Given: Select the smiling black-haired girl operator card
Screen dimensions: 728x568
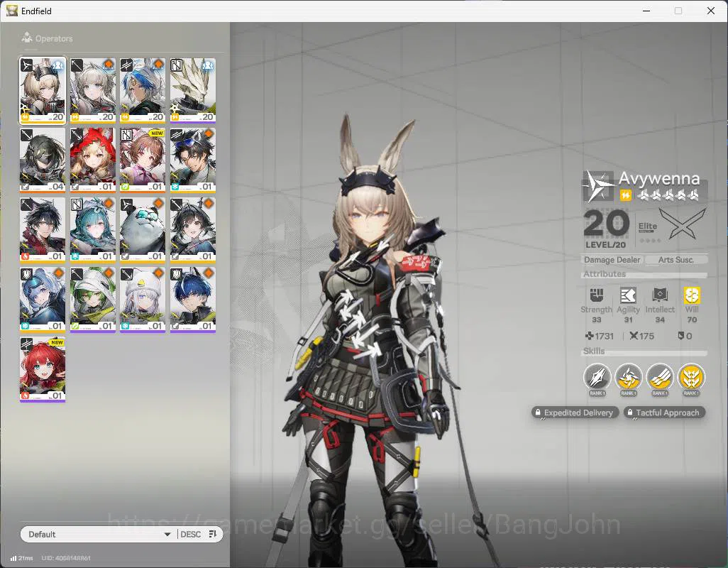Looking at the screenshot, I should [193, 230].
